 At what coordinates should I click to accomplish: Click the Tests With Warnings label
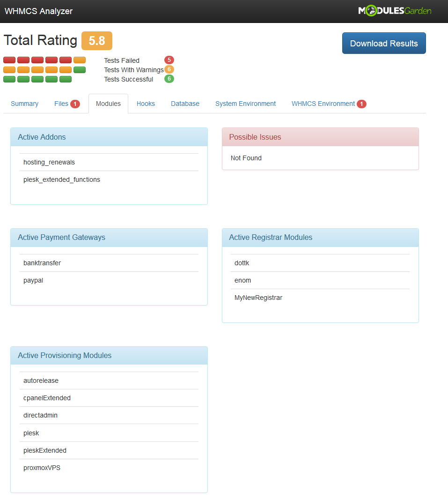pos(134,70)
